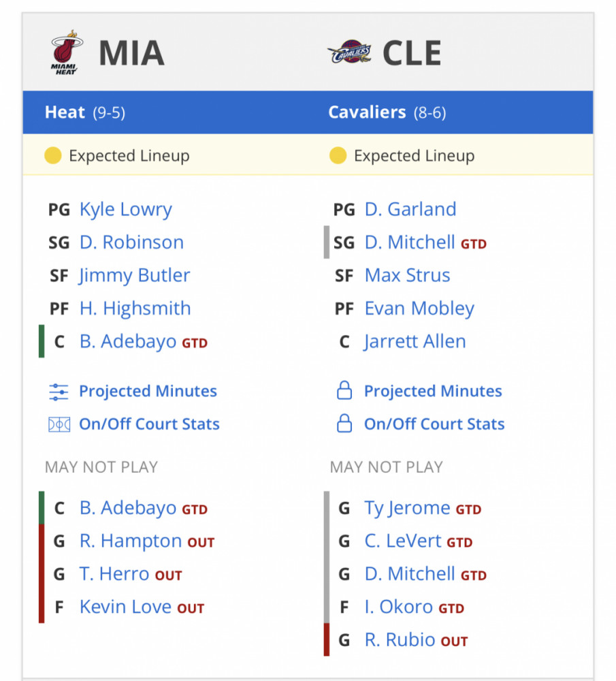Click the Heat court icon beside On/Off Stats
This screenshot has height=681, width=616.
(59, 424)
